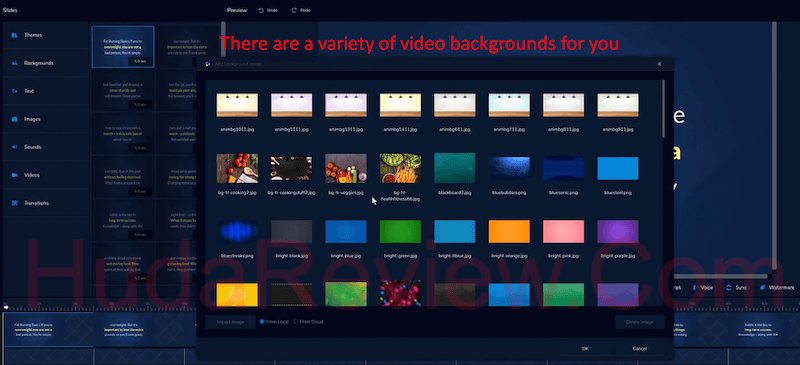
Task: Select the animbg811.jpg thumbnail
Action: [x=564, y=105]
